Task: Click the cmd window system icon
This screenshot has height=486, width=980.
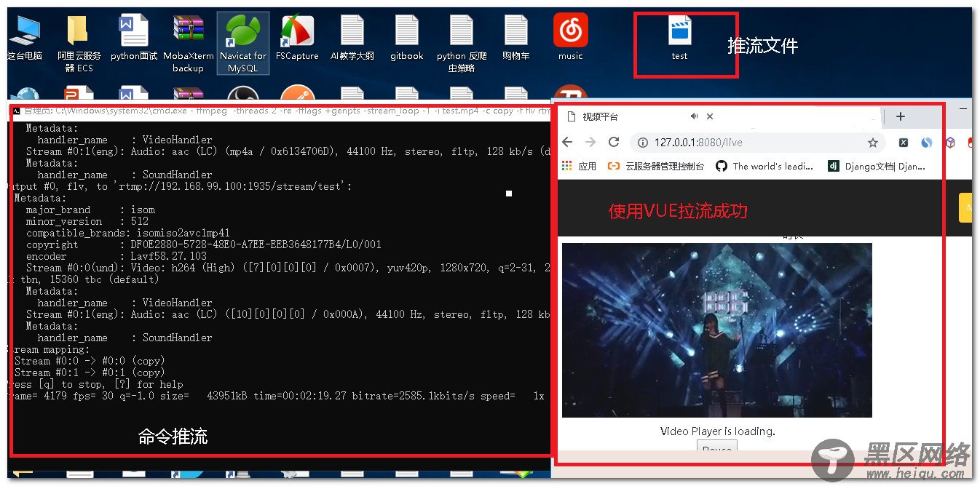Action: point(15,111)
